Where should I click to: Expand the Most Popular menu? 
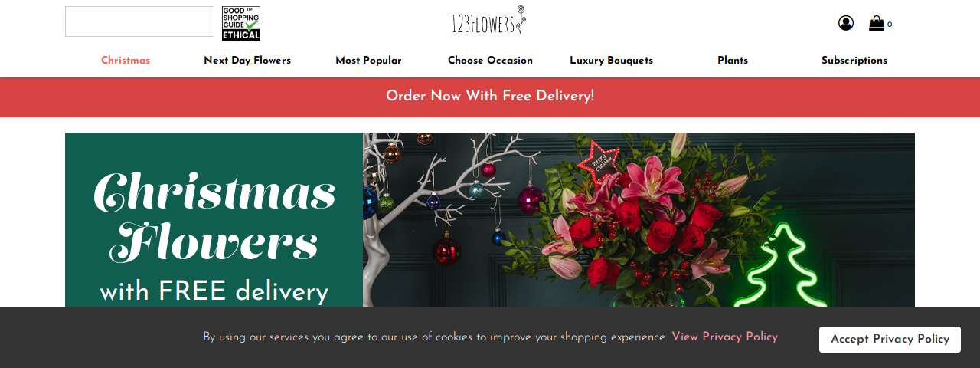click(x=368, y=61)
